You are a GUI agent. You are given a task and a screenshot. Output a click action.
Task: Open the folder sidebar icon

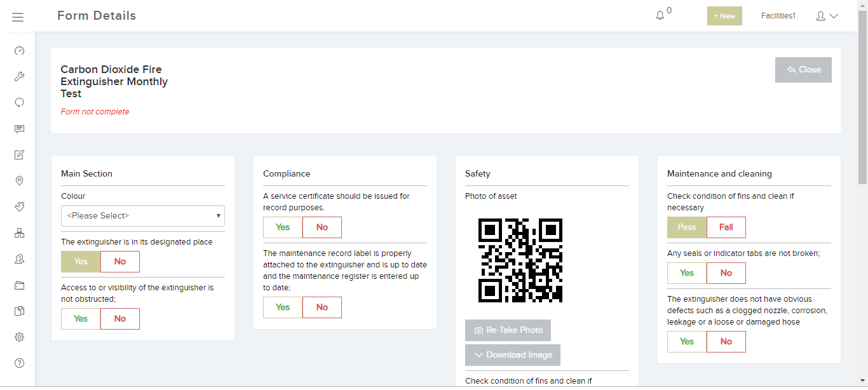(x=19, y=285)
